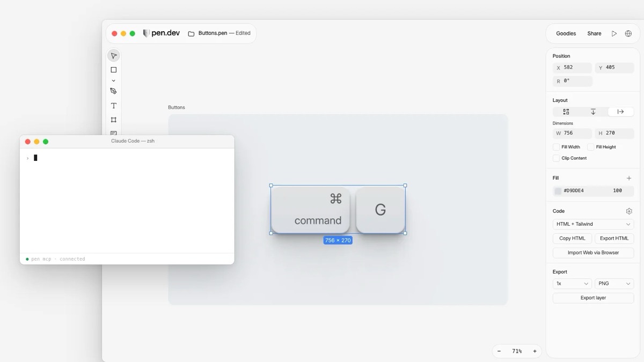Open the Goodies menu
The width and height of the screenshot is (644, 362).
pyautogui.click(x=566, y=33)
